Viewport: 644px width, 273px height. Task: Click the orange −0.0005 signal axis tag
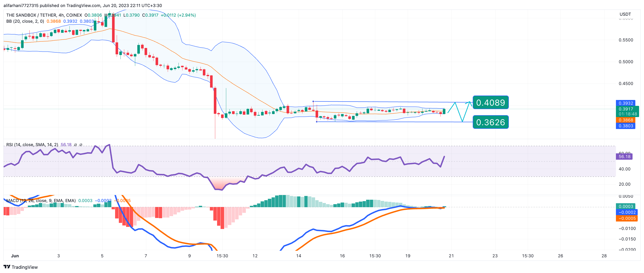click(627, 218)
